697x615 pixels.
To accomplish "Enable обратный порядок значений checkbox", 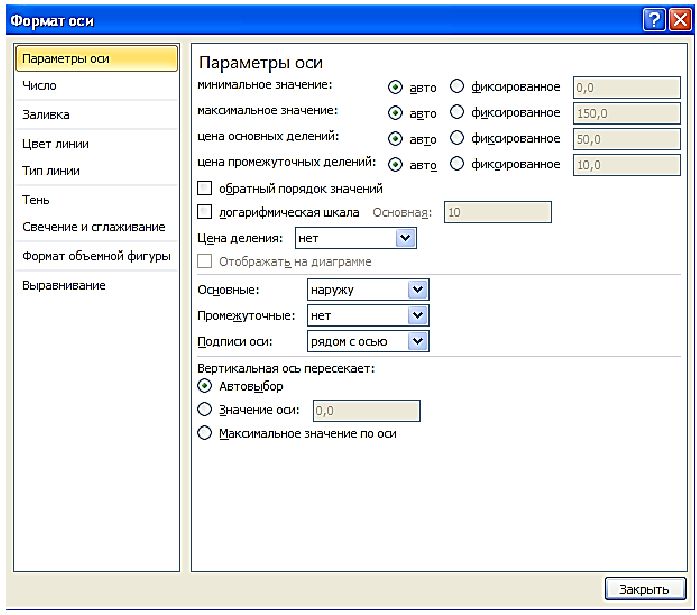I will (204, 188).
